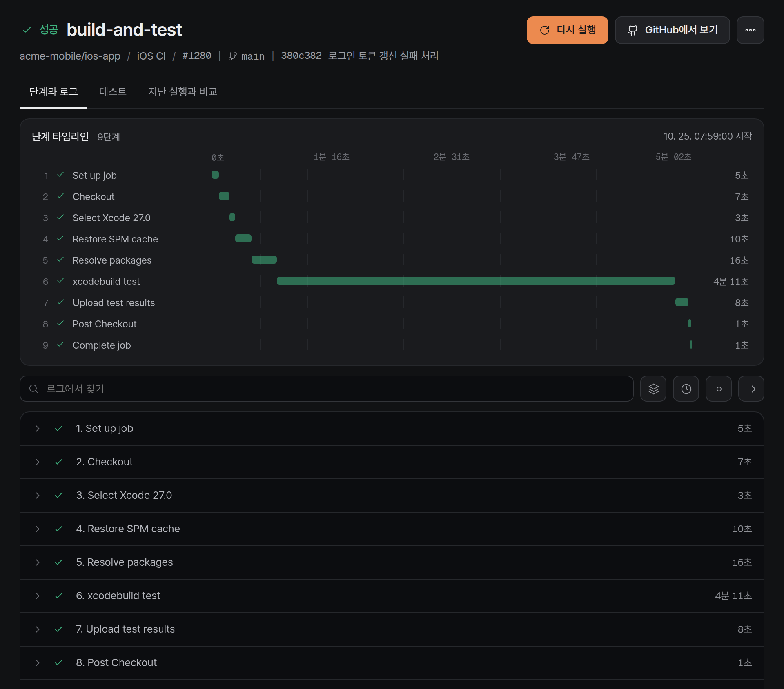784x689 pixels.
Task: Expand log step 5. Resolve packages
Action: click(392, 562)
